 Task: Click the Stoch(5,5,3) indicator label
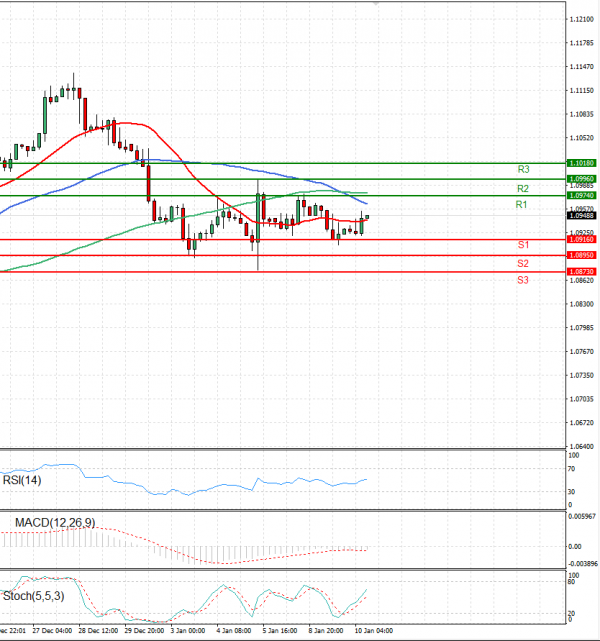34,596
